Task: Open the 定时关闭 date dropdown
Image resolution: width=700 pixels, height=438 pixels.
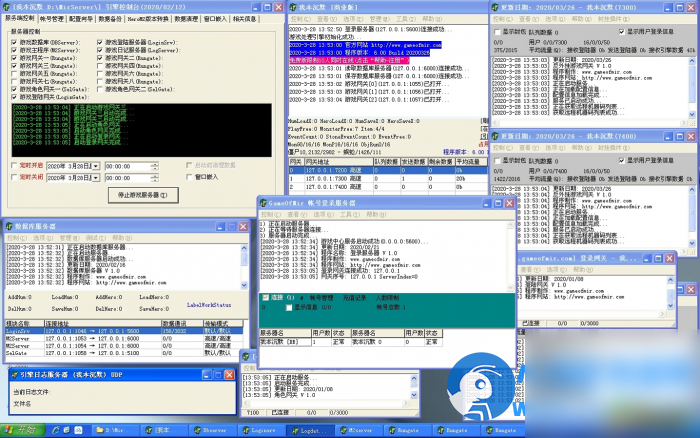Action: pos(95,178)
